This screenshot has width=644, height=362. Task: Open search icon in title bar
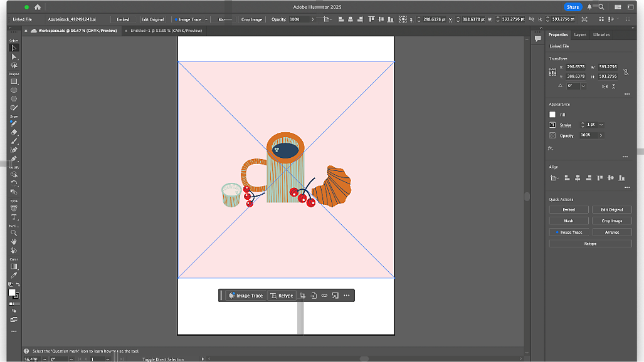click(x=601, y=7)
